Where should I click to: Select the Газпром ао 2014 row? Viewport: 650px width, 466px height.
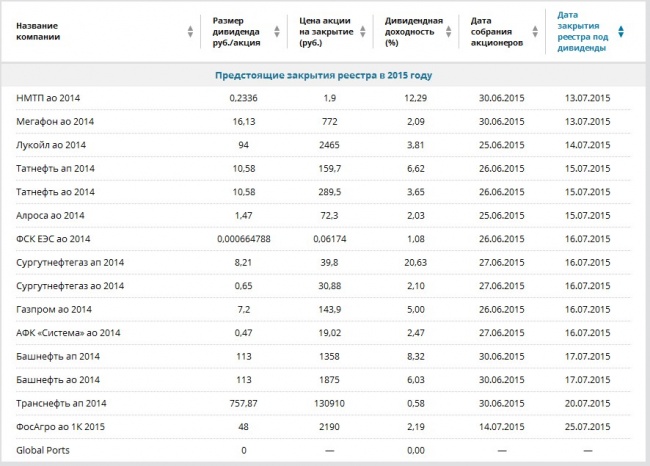click(x=323, y=309)
